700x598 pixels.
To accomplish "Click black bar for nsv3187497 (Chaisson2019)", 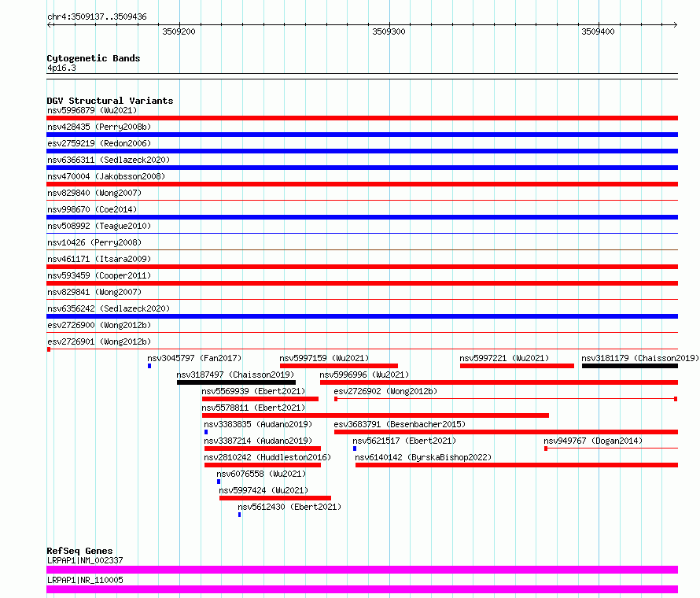I will 236,382.
